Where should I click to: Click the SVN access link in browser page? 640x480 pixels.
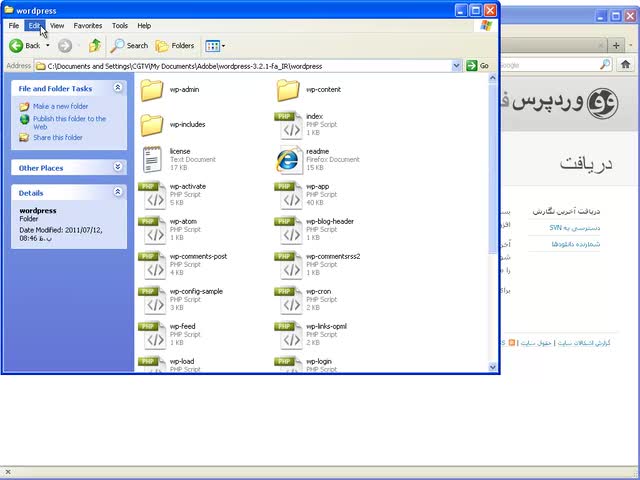pos(574,228)
